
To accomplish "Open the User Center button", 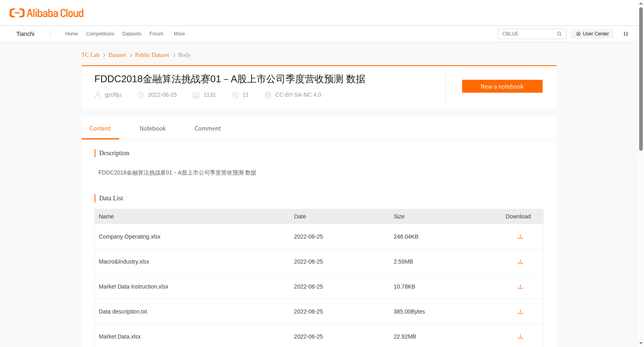I will (x=592, y=34).
